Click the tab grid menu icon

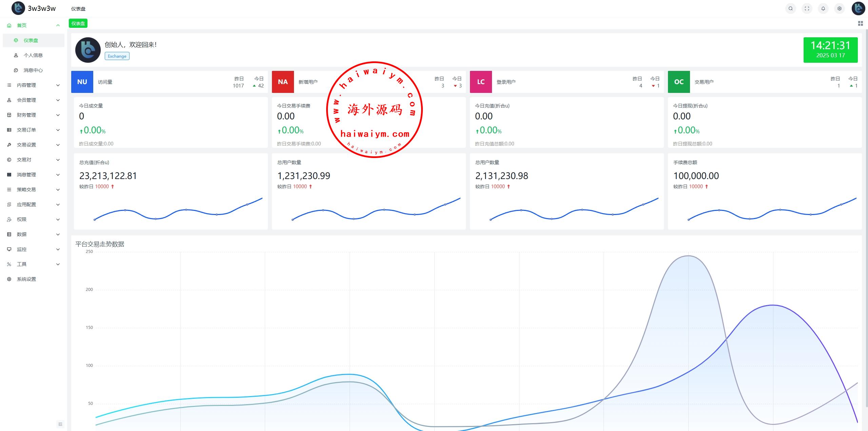pyautogui.click(x=860, y=23)
